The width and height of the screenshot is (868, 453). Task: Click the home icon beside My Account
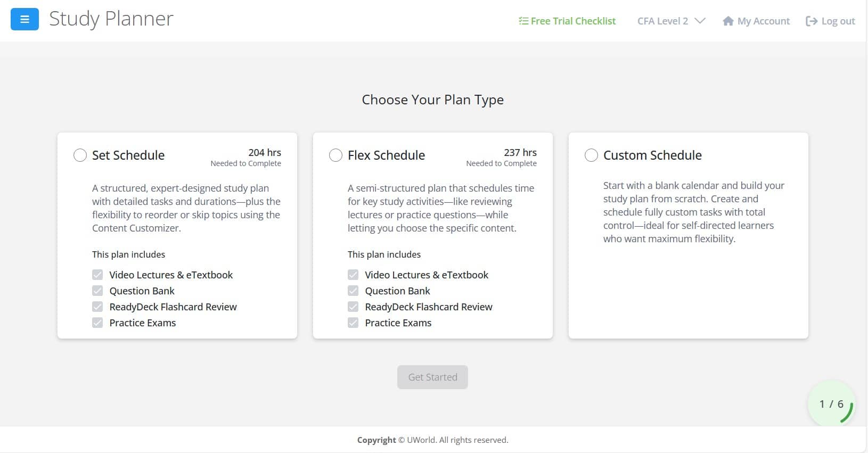727,21
